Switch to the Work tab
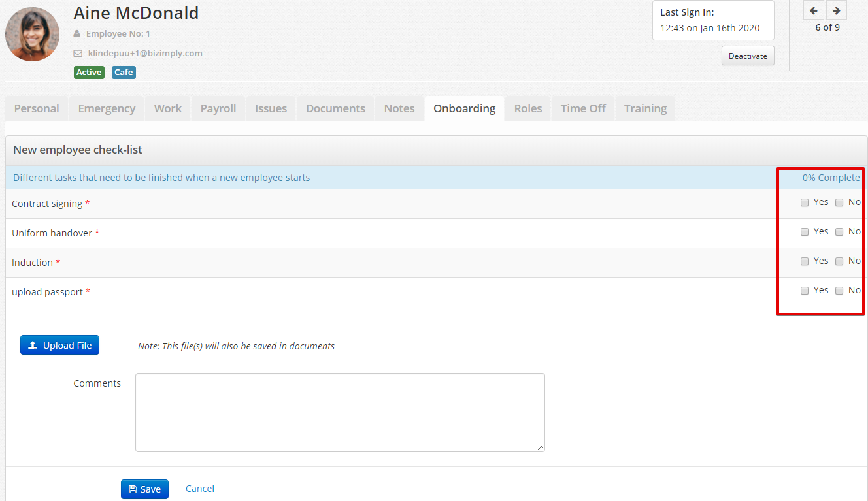Image resolution: width=868 pixels, height=501 pixels. [x=168, y=108]
